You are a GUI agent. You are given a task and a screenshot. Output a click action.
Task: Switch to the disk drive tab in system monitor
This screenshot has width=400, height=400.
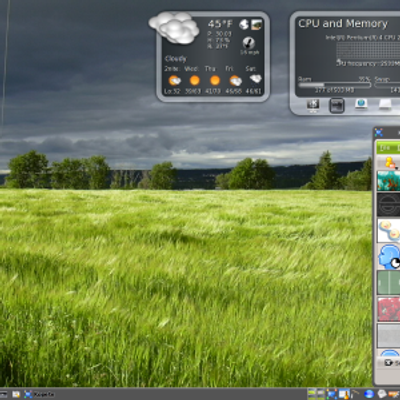385,105
